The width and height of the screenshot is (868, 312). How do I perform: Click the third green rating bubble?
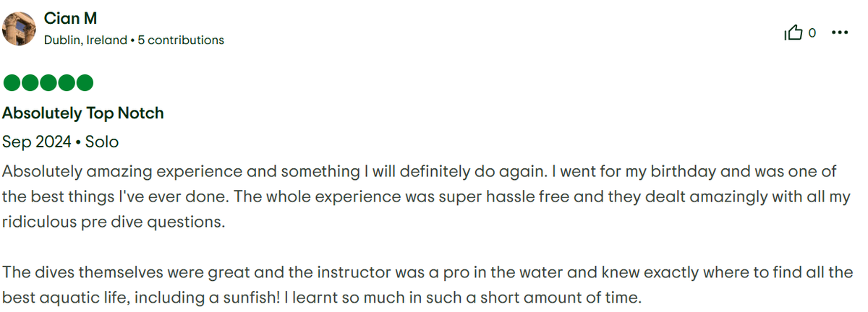click(48, 83)
